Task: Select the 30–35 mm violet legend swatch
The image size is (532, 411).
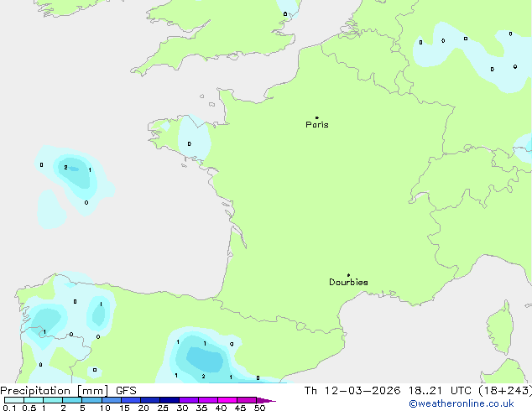Action: (189, 400)
